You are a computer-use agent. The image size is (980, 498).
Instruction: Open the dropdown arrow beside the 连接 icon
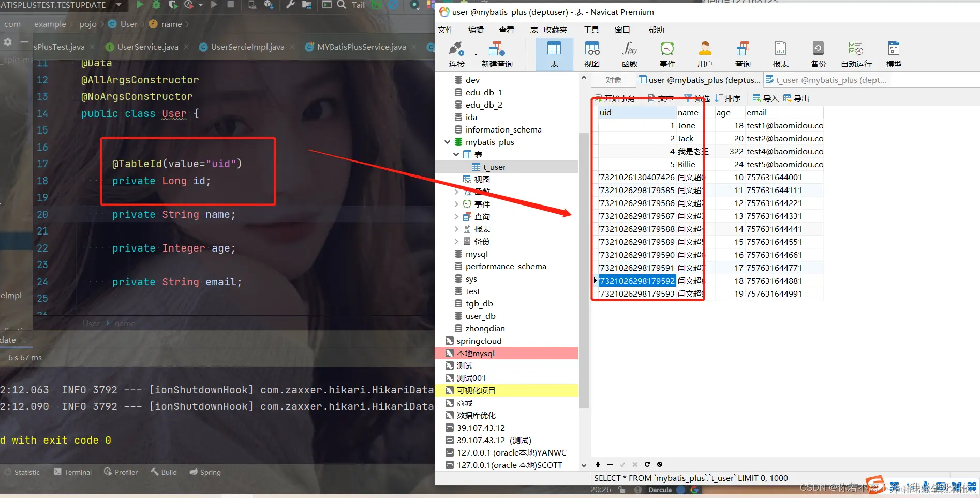pos(476,54)
